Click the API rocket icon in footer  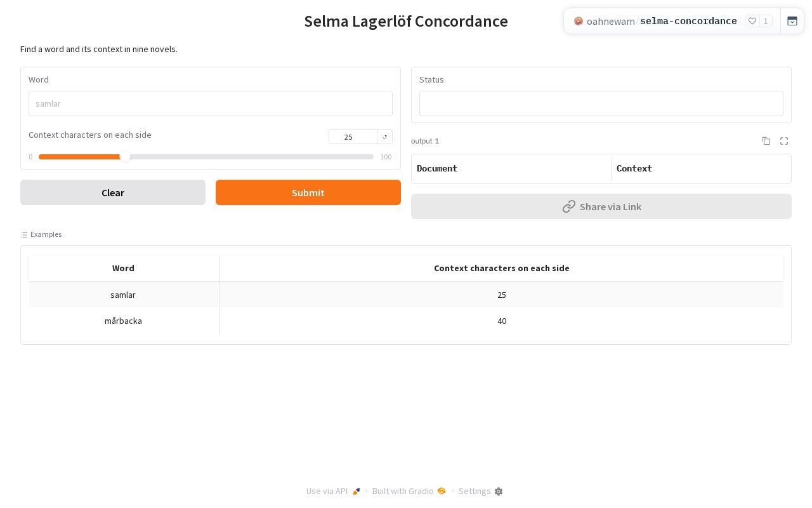[357, 491]
